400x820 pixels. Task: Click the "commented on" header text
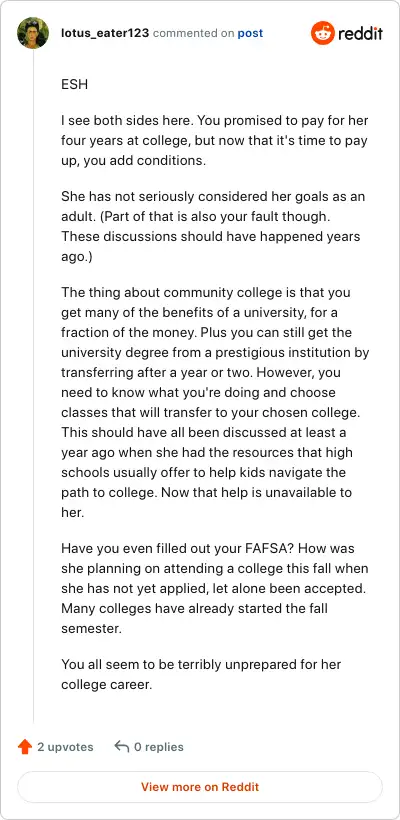193,33
